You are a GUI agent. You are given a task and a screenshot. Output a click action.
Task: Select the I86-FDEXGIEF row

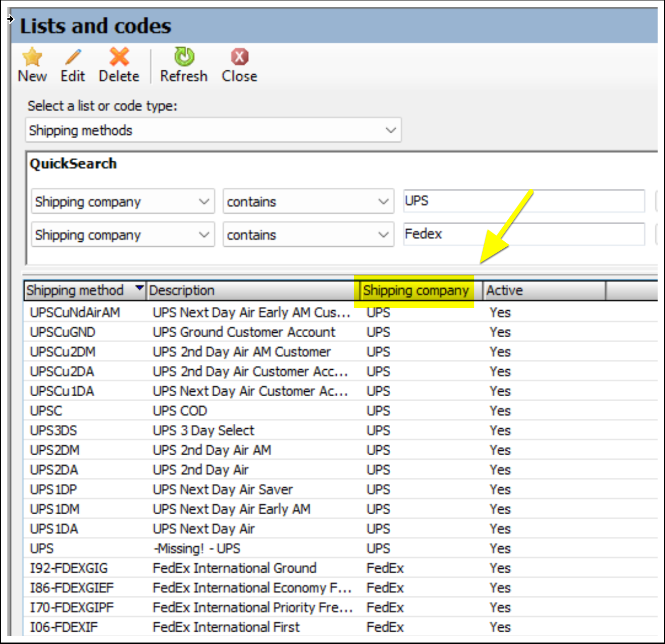[340, 587]
